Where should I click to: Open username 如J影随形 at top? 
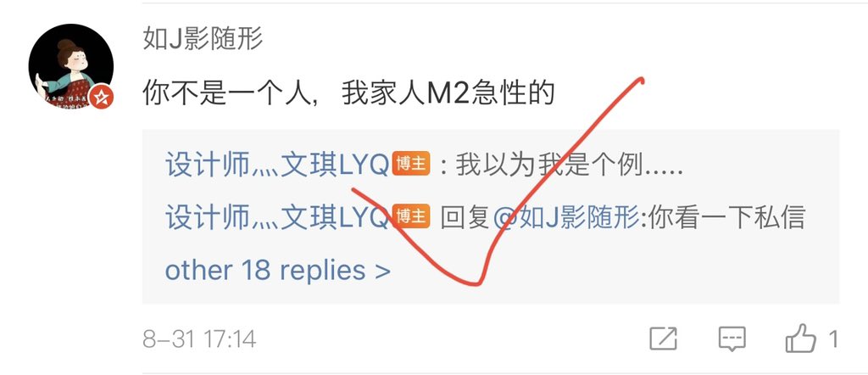203,39
